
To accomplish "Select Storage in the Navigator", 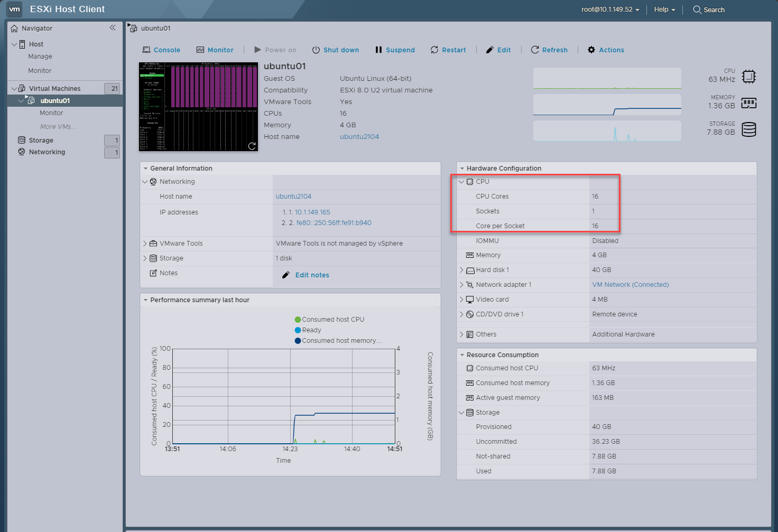I will (41, 141).
